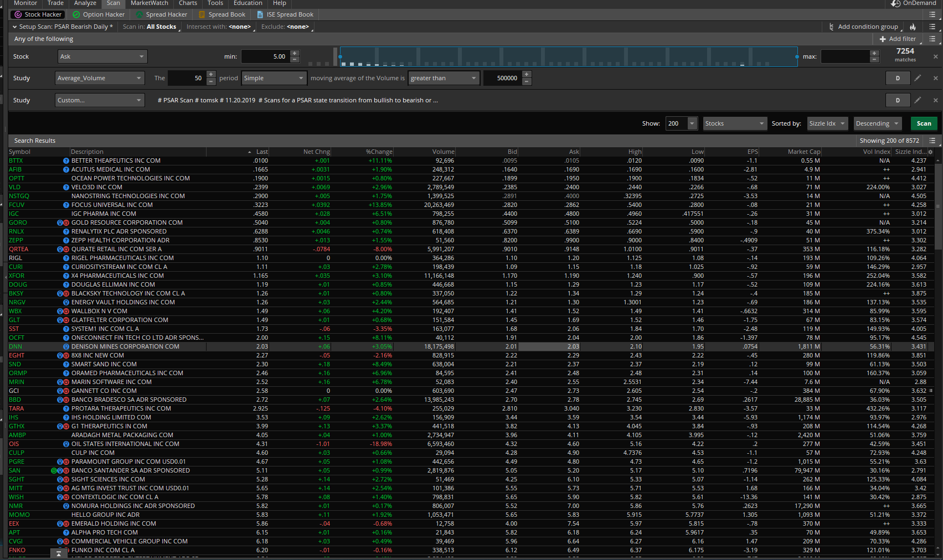
Task: Open the greater than comparison dropdown
Action: 444,78
